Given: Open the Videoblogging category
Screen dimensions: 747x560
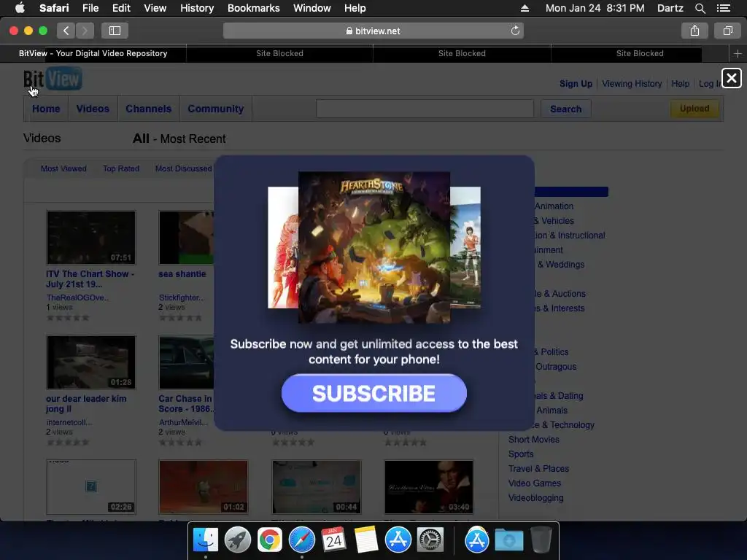Looking at the screenshot, I should pos(535,498).
